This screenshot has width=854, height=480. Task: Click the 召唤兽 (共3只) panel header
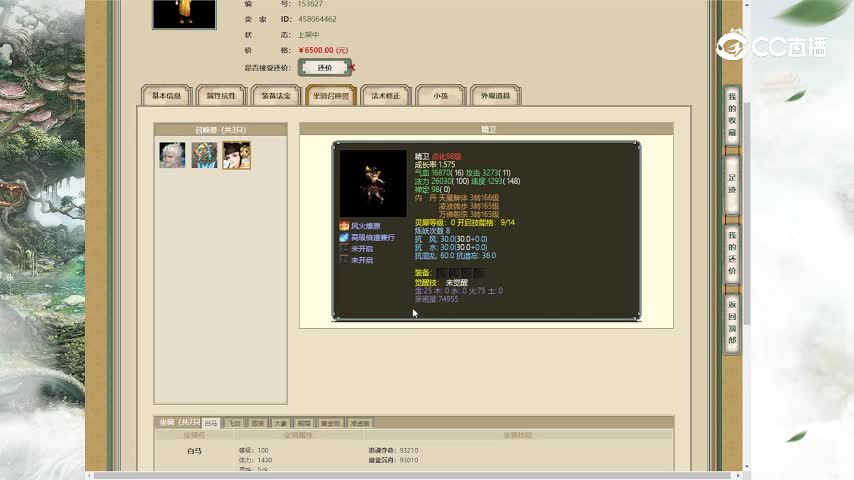(x=221, y=130)
